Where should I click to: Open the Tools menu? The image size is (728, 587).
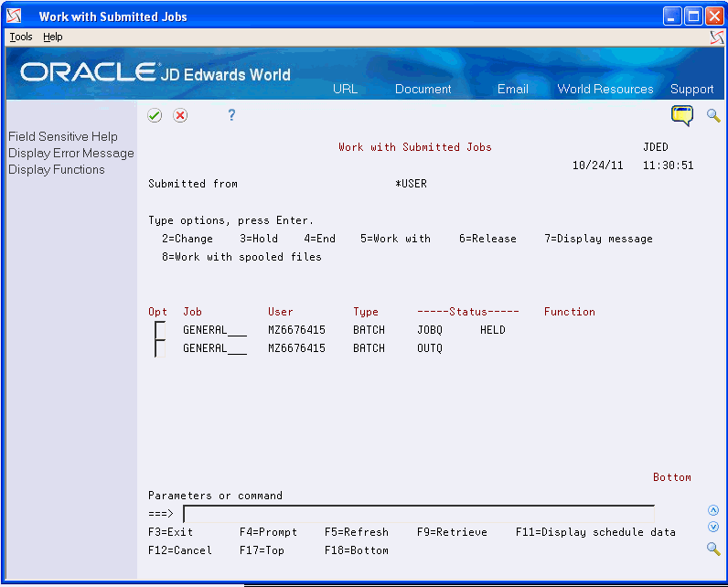tap(21, 37)
